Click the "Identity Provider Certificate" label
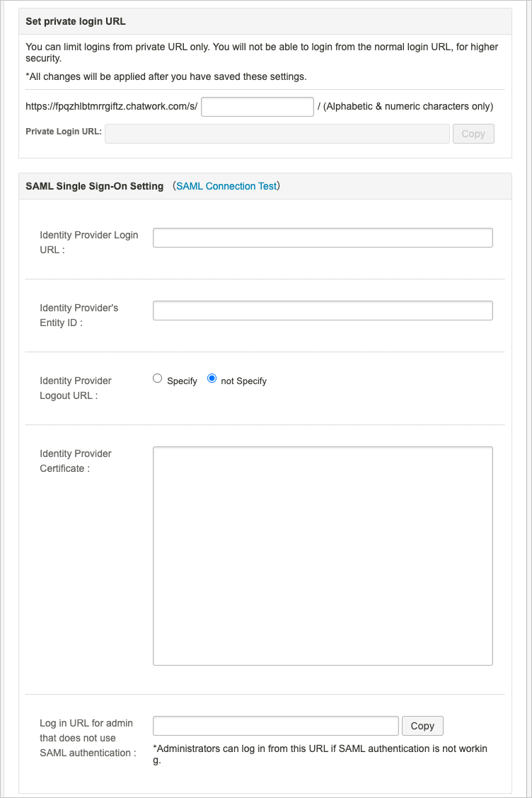This screenshot has width=532, height=798. (x=76, y=461)
